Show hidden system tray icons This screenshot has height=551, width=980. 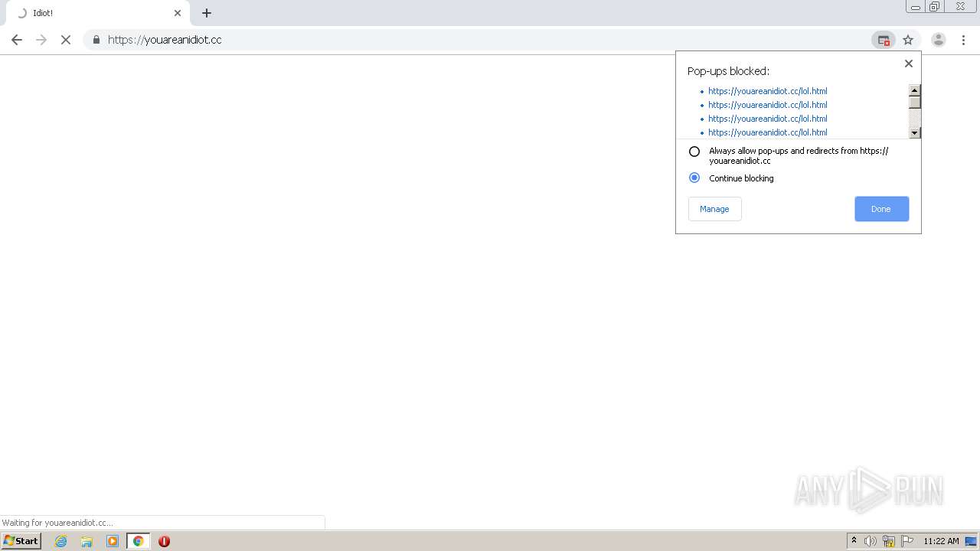854,541
